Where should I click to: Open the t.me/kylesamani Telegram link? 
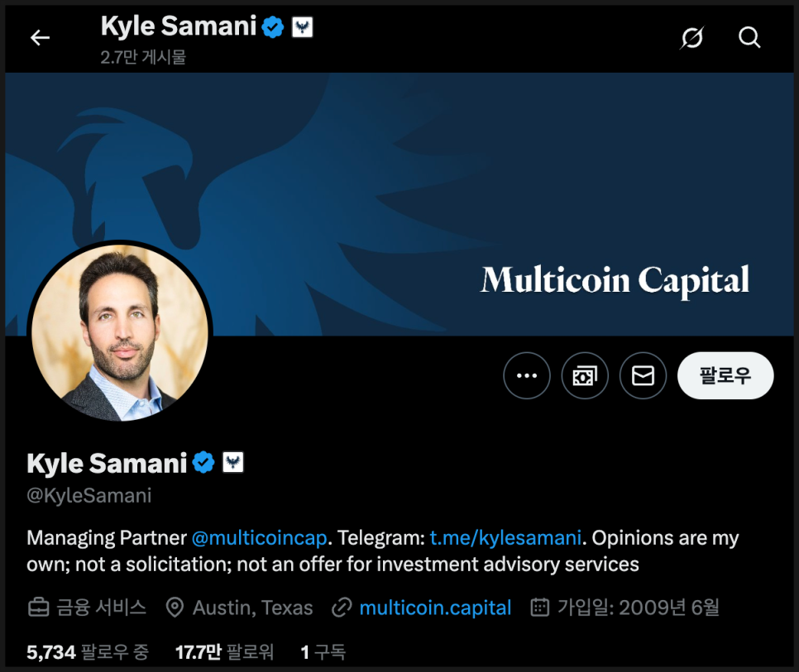tap(505, 538)
